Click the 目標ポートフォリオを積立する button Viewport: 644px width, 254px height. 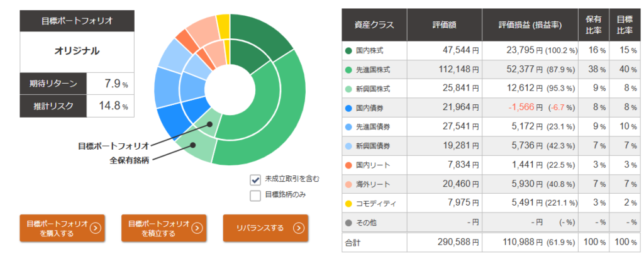click(164, 228)
